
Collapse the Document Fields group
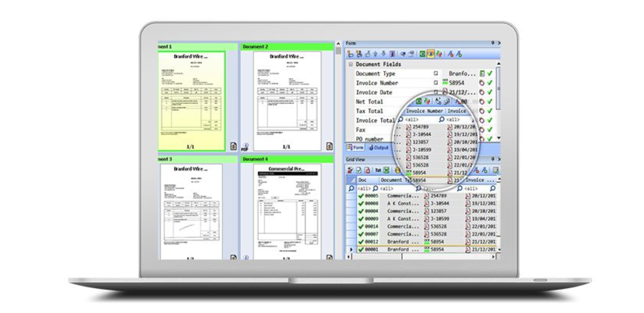[x=351, y=64]
